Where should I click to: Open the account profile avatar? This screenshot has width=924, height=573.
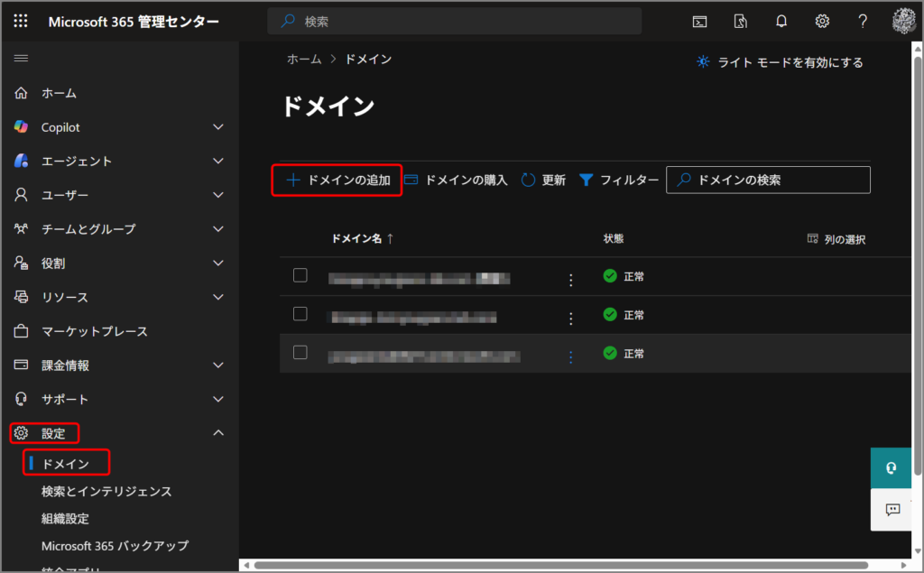coord(903,21)
